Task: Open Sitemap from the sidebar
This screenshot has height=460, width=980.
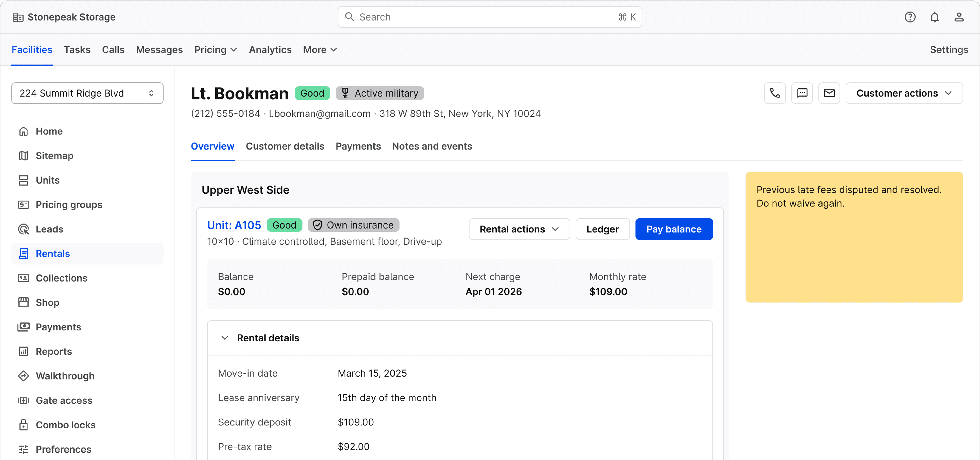Action: point(54,156)
